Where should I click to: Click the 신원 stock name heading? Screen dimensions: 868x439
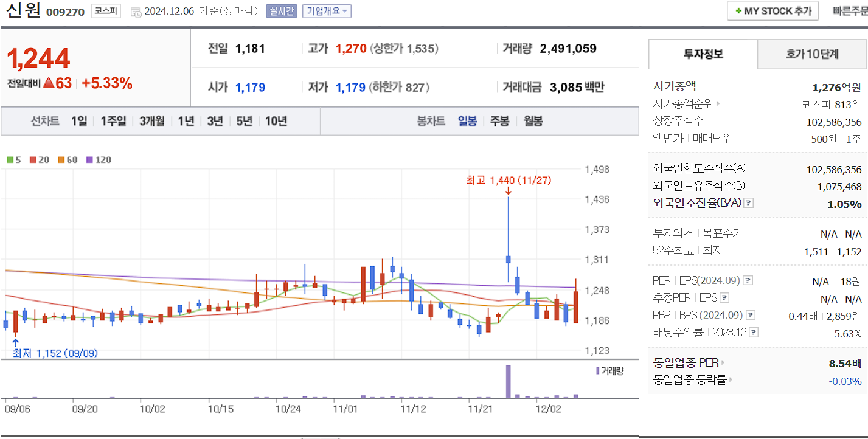(23, 11)
